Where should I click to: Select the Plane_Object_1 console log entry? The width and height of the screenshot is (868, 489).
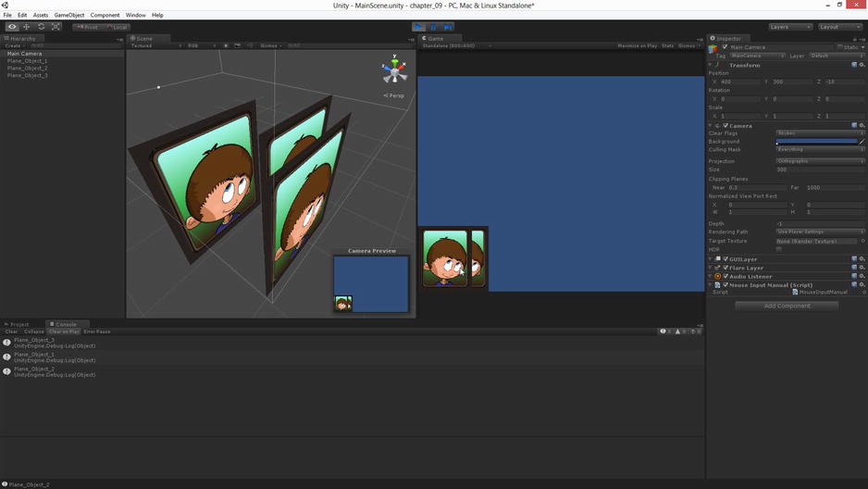click(x=352, y=357)
